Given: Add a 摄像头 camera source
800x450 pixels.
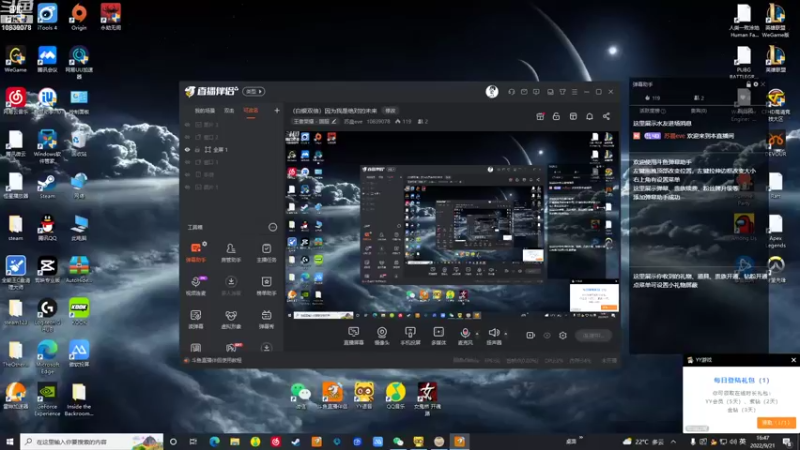Looking at the screenshot, I should 382,336.
